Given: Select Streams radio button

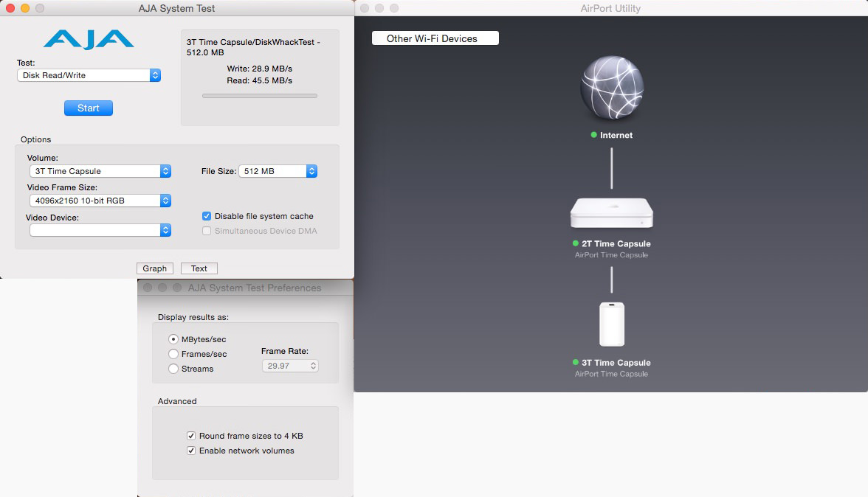Looking at the screenshot, I should coord(173,369).
